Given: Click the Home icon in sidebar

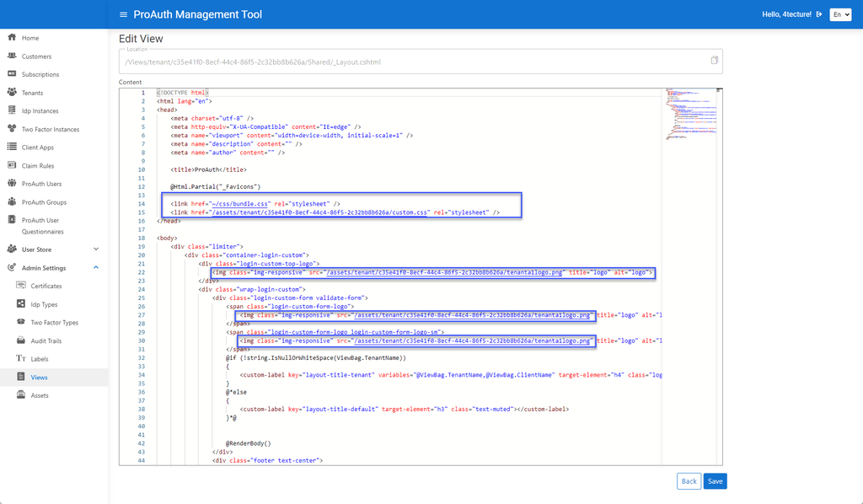Looking at the screenshot, I should point(12,38).
